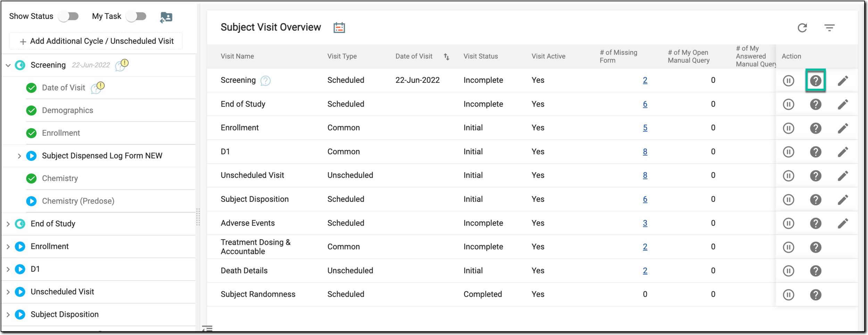868x335 pixels.
Task: Click edit pencil in Adverse Events row
Action: [843, 223]
